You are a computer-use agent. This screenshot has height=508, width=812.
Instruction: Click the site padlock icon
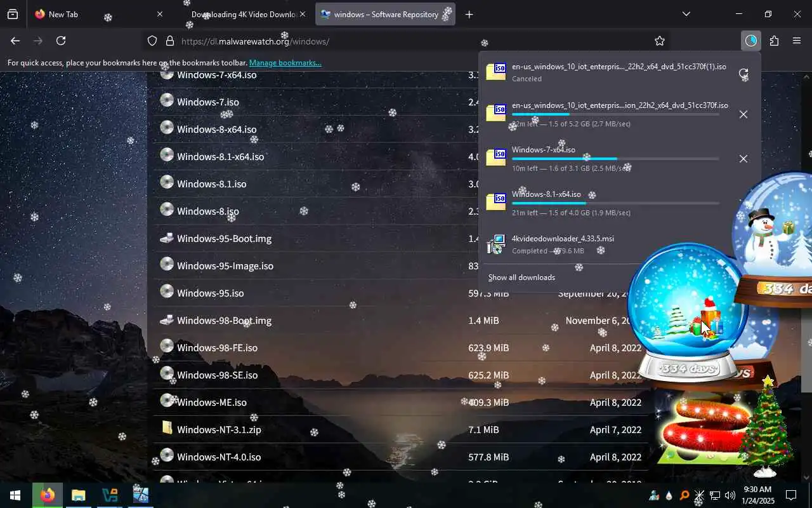[x=169, y=41]
